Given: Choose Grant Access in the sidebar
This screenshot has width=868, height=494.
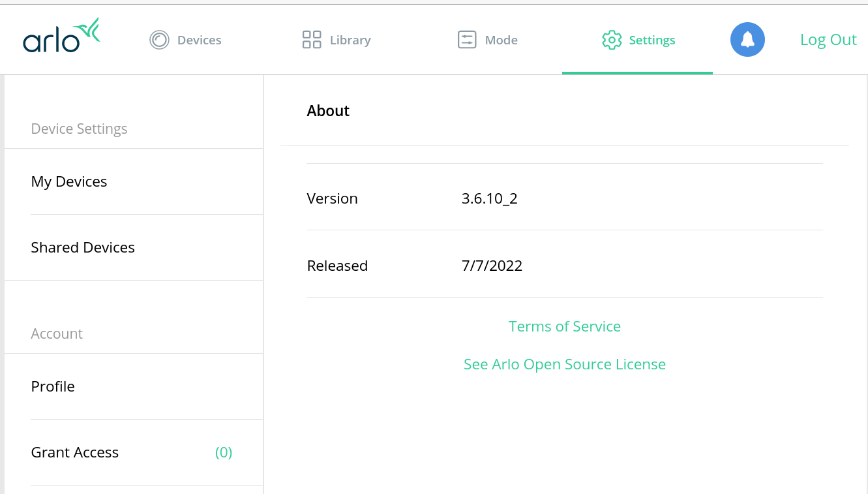Looking at the screenshot, I should 75,452.
